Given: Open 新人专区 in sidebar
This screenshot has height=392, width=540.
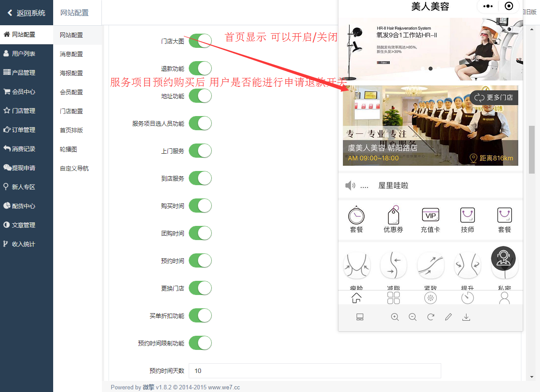Looking at the screenshot, I should [x=27, y=187].
